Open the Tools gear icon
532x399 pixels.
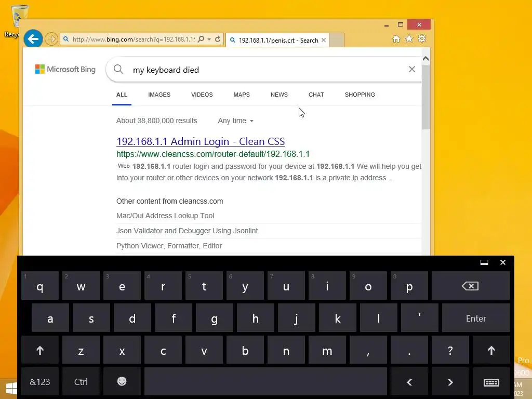pyautogui.click(x=422, y=38)
